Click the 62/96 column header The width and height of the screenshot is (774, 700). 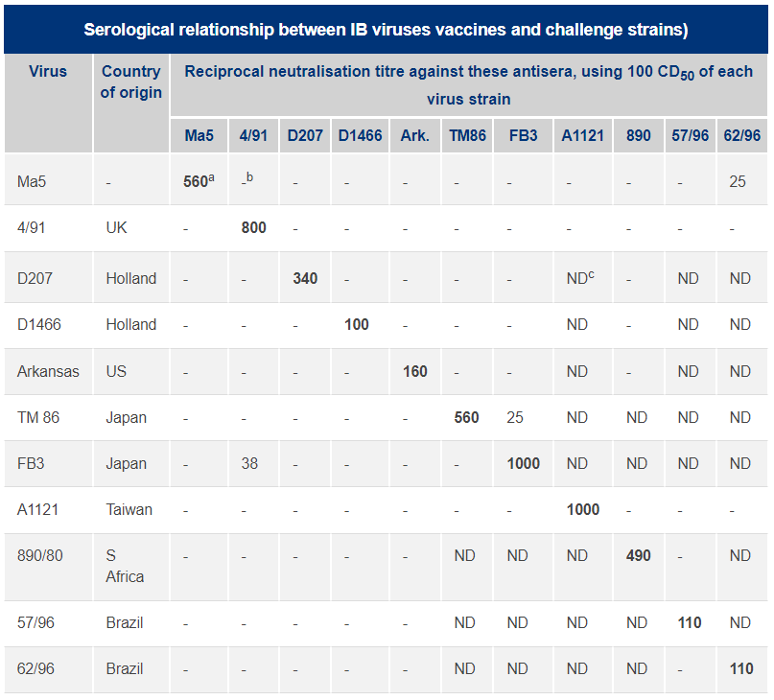click(740, 135)
